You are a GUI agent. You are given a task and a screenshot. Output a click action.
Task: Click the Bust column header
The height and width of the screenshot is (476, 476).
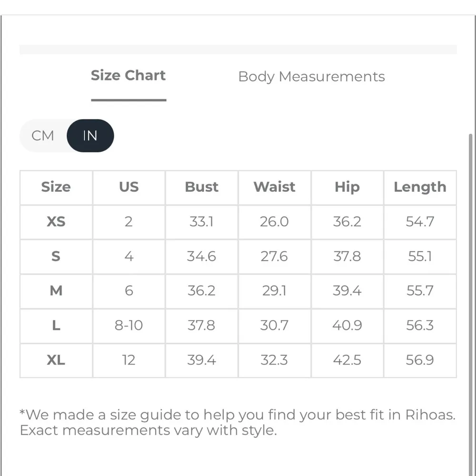coord(201,187)
